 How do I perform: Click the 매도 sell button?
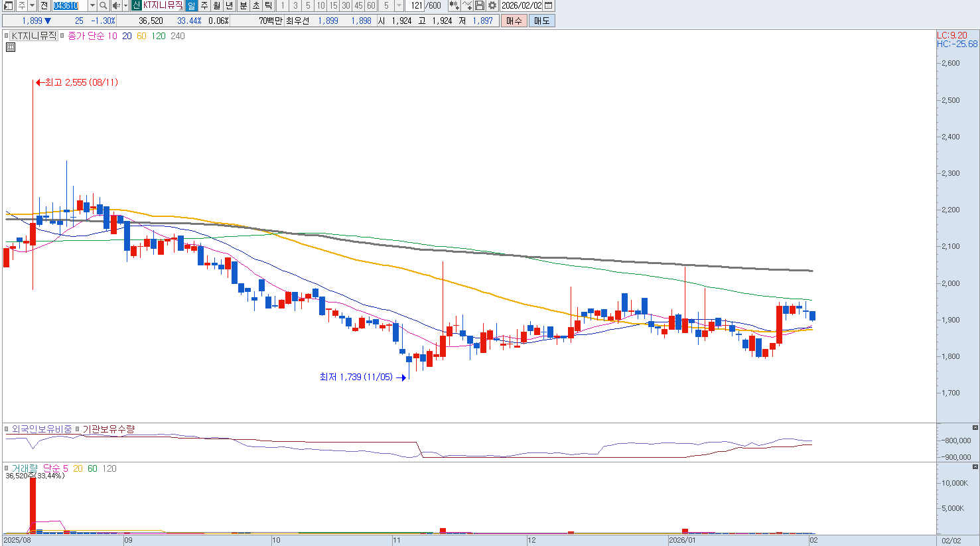pos(541,21)
